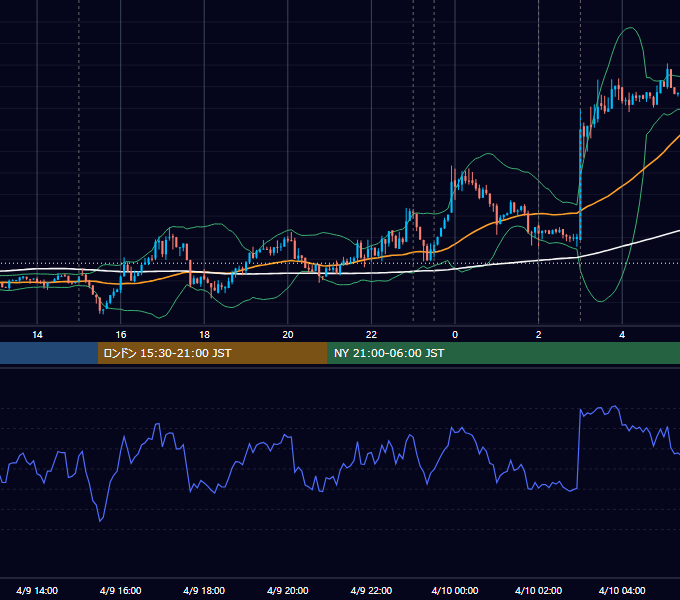
Task: Click the 0 hour label on price chart axis
Action: pyautogui.click(x=455, y=335)
